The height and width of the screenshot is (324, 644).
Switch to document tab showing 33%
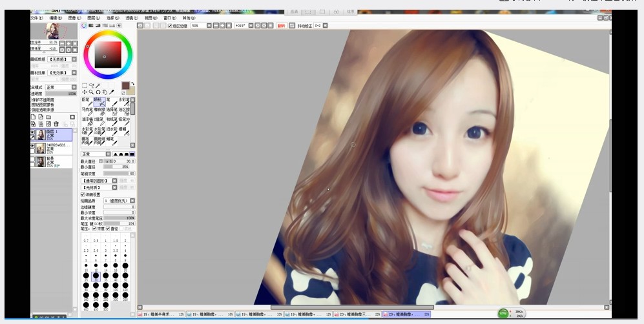tap(259, 314)
